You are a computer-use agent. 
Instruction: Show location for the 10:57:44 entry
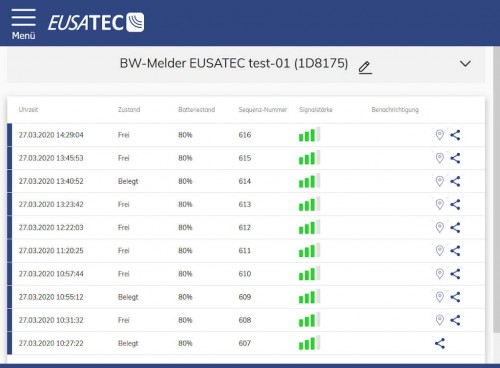(x=440, y=274)
